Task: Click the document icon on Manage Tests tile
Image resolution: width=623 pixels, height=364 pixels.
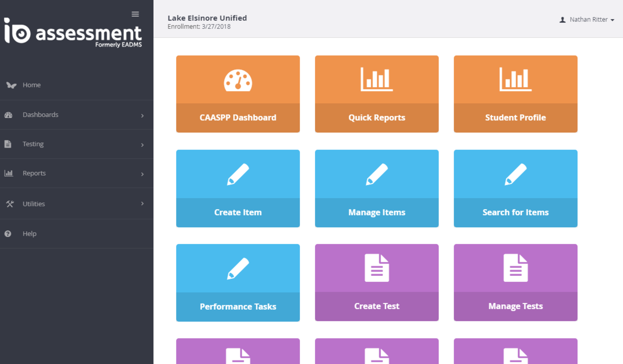Action: pyautogui.click(x=515, y=268)
